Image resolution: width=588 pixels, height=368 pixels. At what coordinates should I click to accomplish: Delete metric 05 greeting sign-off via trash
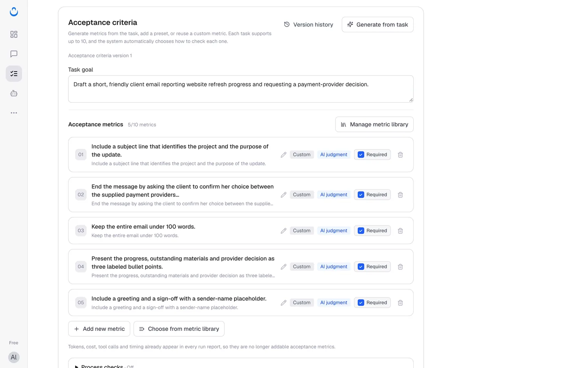tap(400, 303)
